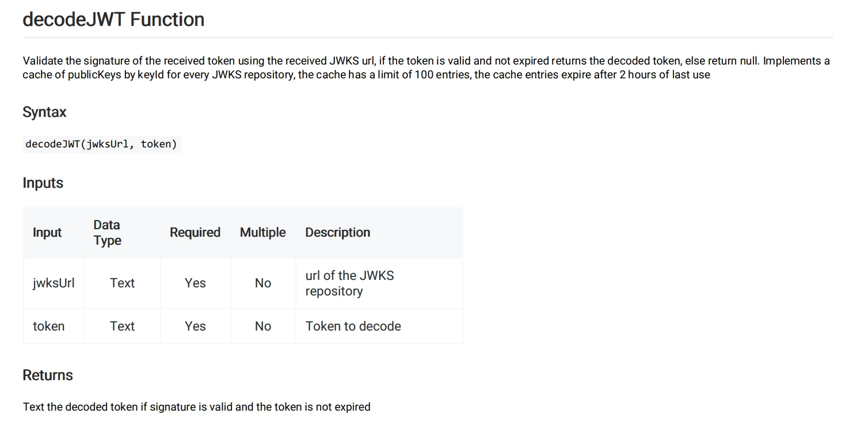This screenshot has height=425, width=868.
Task: Click the Yes required value for token
Action: click(x=196, y=326)
